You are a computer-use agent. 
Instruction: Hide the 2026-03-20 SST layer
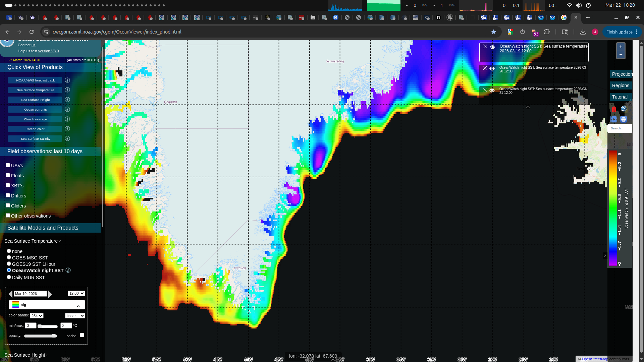click(x=492, y=68)
